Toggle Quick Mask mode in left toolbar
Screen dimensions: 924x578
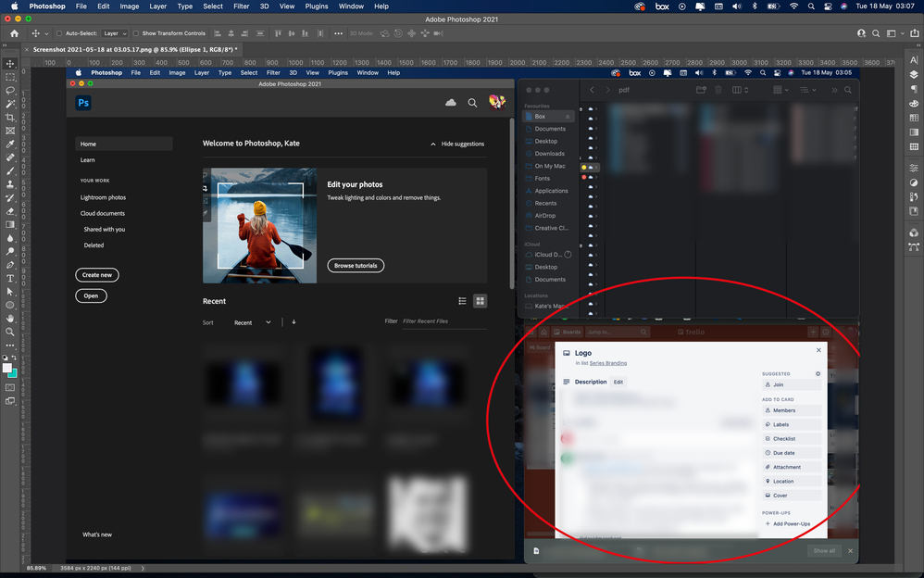pyautogui.click(x=10, y=387)
